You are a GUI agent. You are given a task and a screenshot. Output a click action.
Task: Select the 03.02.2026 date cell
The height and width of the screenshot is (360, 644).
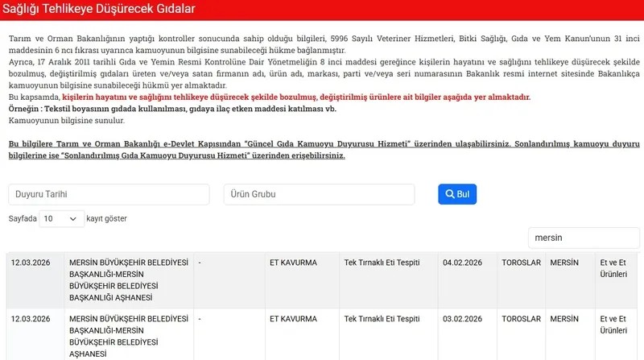click(x=462, y=319)
